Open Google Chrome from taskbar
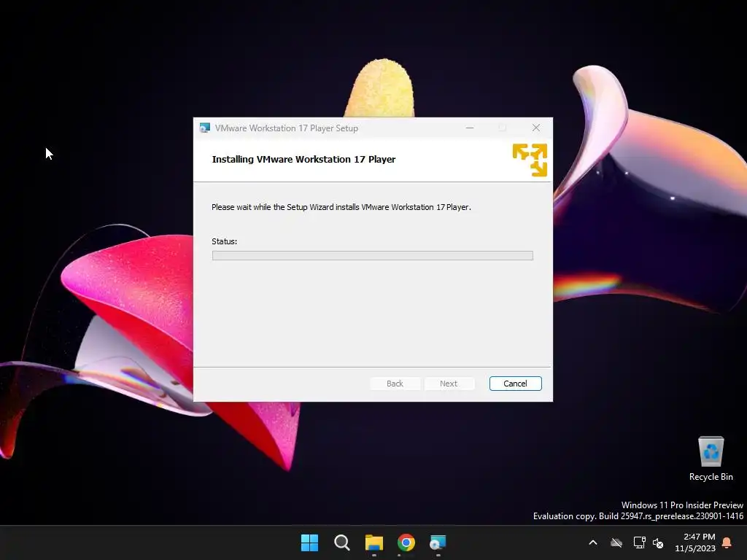The image size is (747, 560). click(406, 542)
